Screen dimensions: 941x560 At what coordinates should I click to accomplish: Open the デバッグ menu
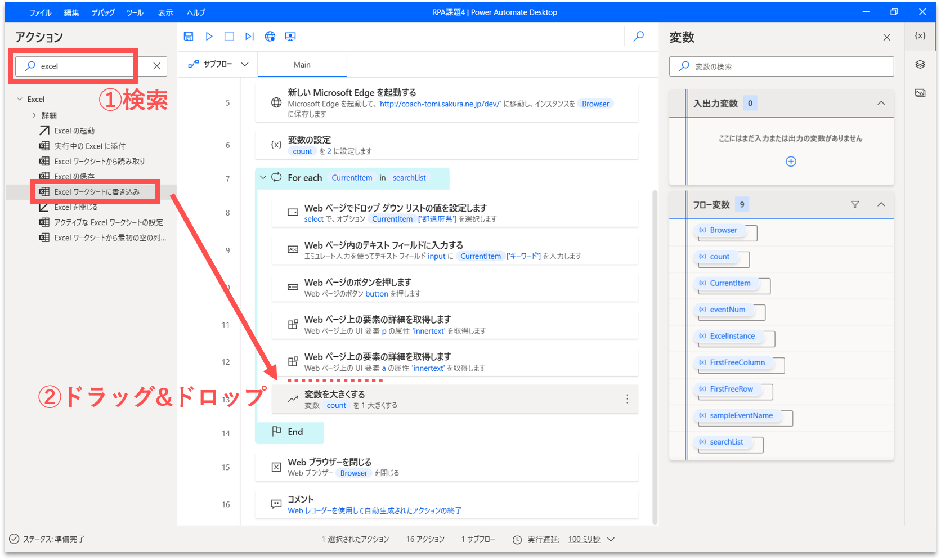(103, 12)
